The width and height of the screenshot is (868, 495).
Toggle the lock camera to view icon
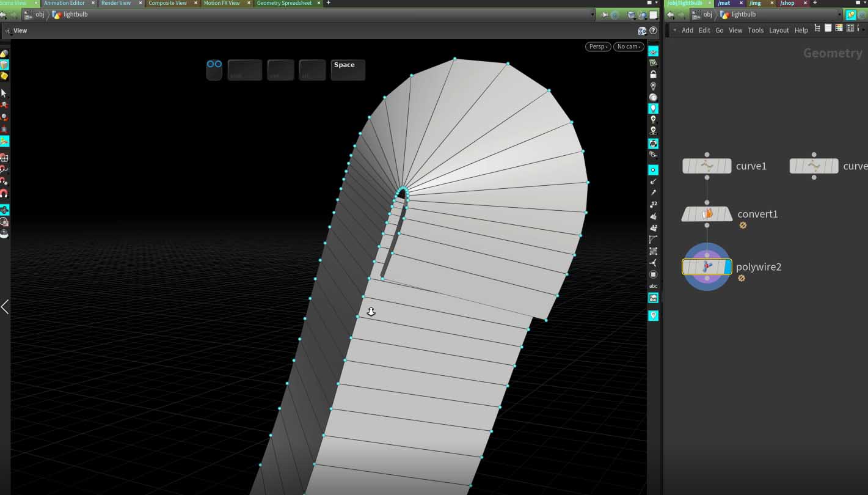tap(653, 75)
